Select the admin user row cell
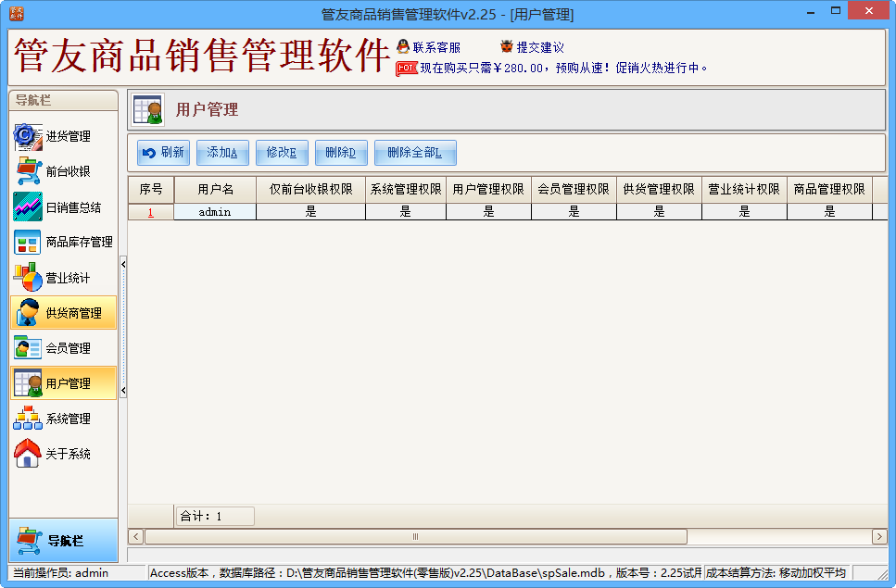The image size is (896, 588). [215, 212]
